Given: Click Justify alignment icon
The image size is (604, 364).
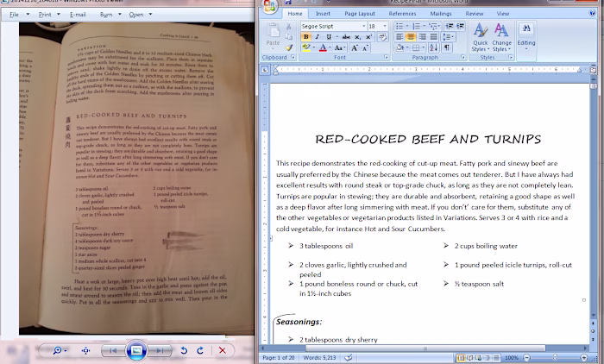Looking at the screenshot, I should 433,37.
